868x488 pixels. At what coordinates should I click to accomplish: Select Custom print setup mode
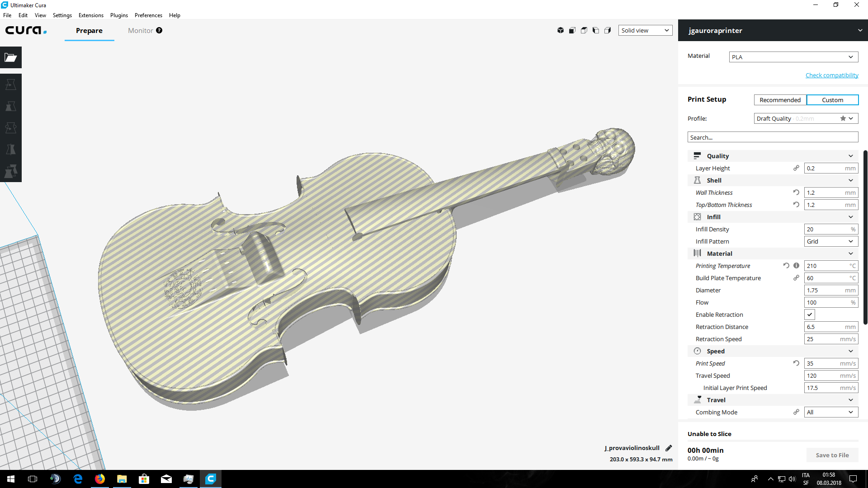pos(832,100)
